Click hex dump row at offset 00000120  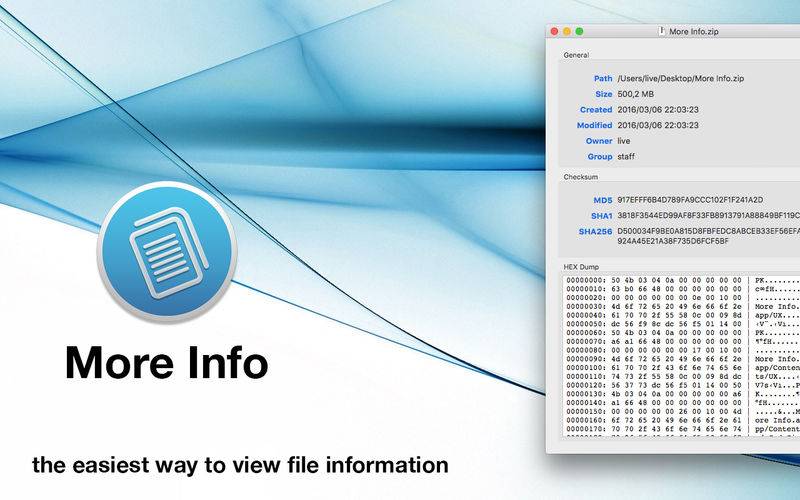pos(683,385)
